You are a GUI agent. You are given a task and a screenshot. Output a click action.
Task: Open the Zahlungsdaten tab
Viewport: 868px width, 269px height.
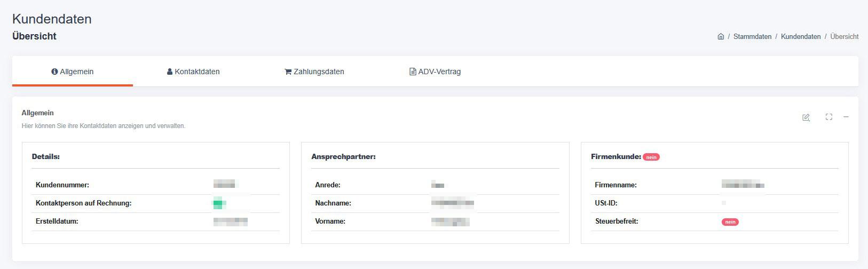coord(314,72)
